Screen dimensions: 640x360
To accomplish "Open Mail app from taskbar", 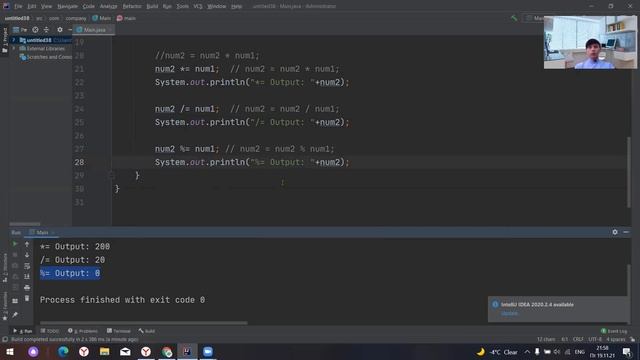I will click(x=125, y=351).
